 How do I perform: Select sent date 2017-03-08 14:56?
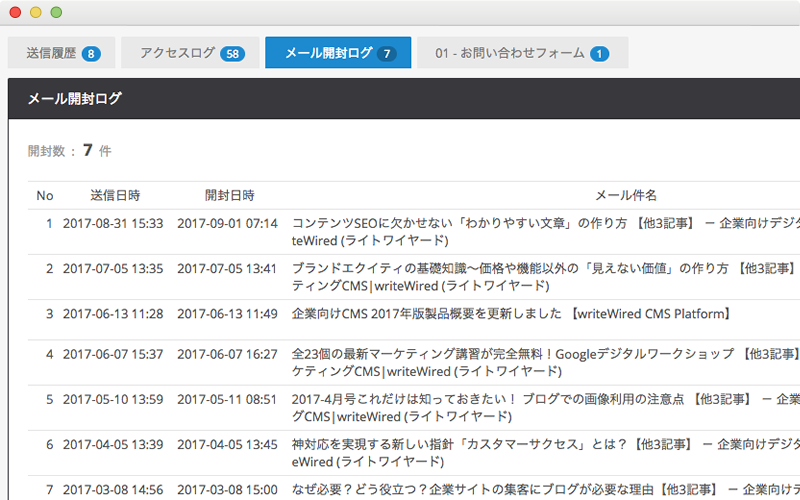(x=113, y=490)
